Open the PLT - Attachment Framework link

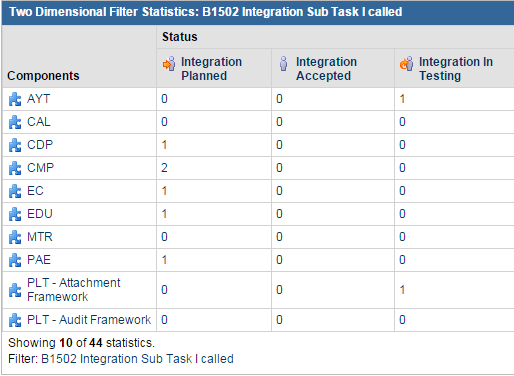point(74,290)
